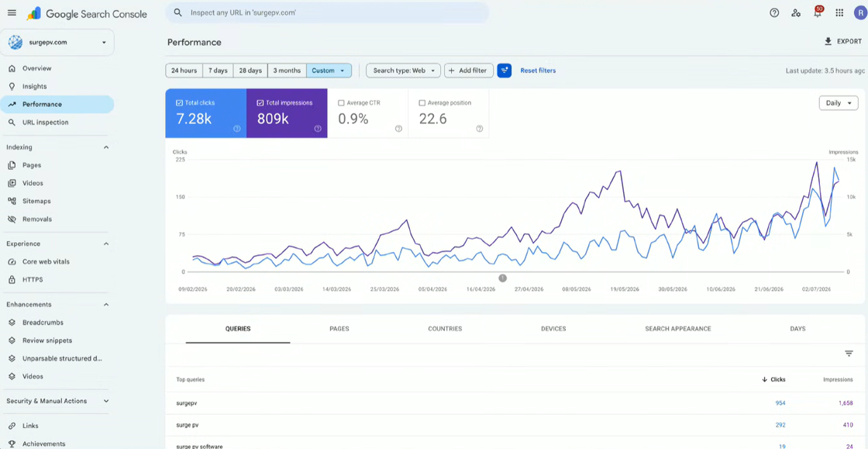Switch to the Days tab
This screenshot has width=868, height=449.
[x=797, y=329]
